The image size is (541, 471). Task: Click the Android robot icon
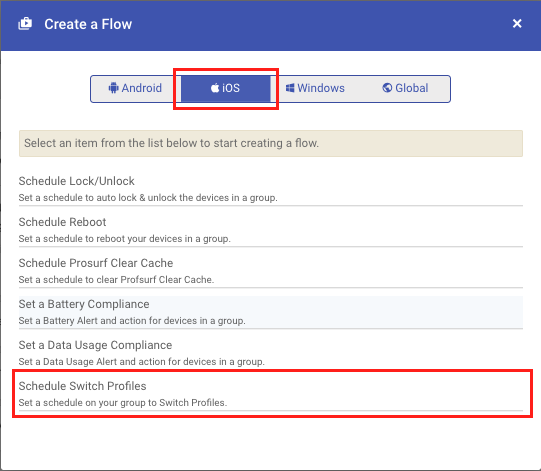pos(113,88)
